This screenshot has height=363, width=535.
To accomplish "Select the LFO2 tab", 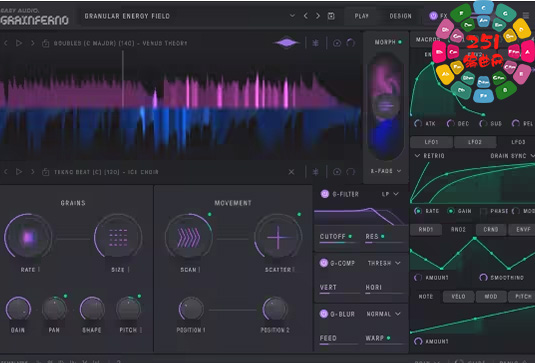I will pyautogui.click(x=475, y=142).
